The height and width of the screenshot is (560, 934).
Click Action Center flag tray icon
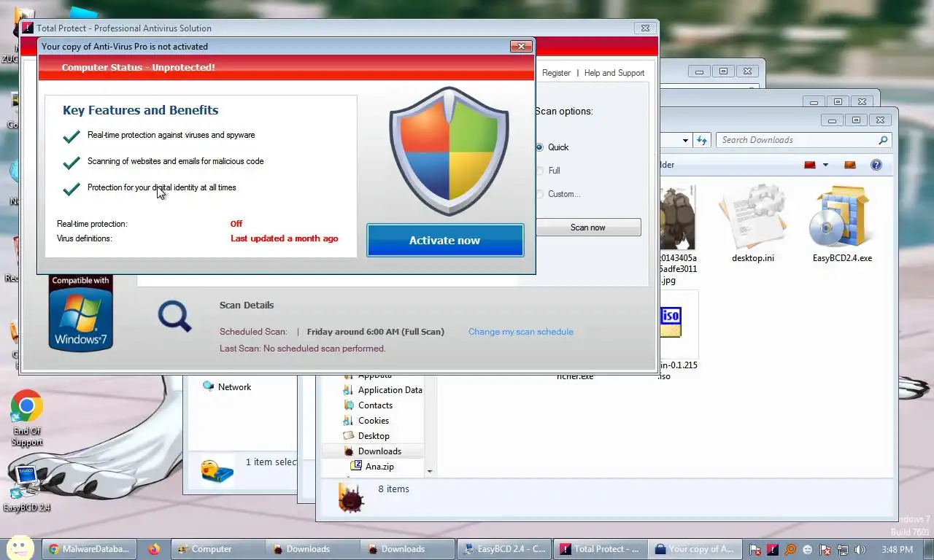755,550
